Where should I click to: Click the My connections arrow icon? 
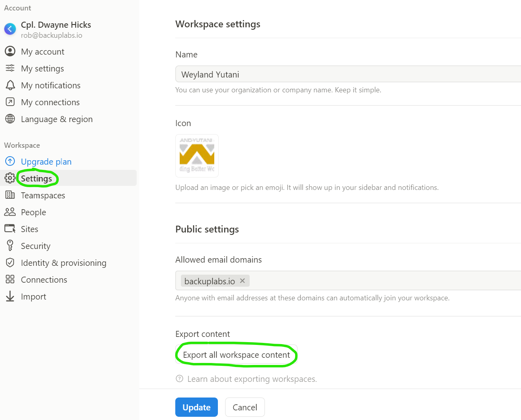click(x=10, y=102)
